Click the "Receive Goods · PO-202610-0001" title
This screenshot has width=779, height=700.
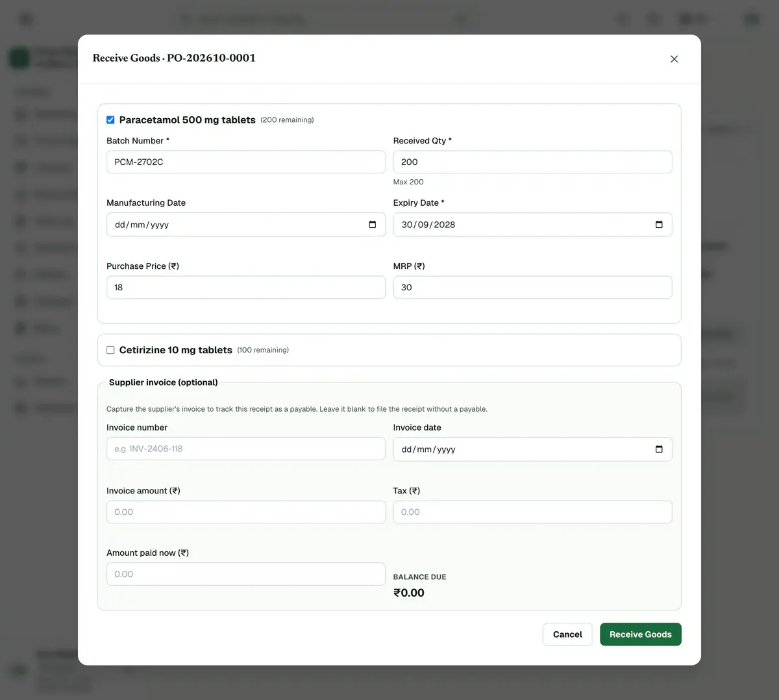174,58
